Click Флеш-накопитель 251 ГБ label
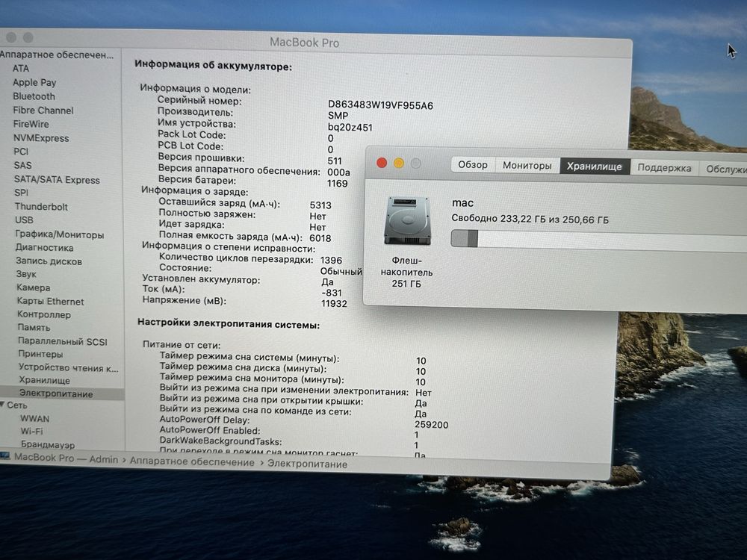This screenshot has width=747, height=560. [x=406, y=272]
